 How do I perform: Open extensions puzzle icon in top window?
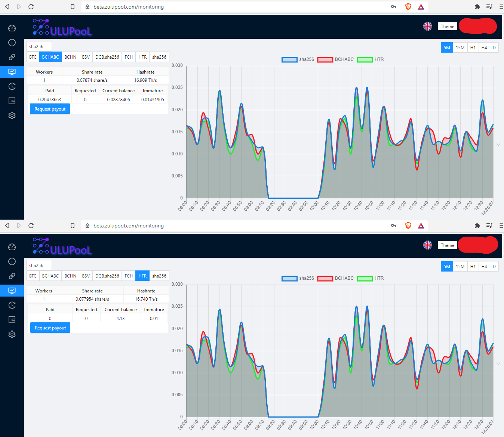pos(477,7)
